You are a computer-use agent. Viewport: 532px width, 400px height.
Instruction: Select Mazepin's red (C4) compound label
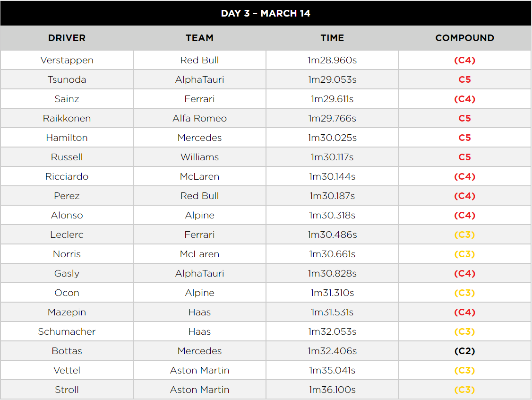point(465,312)
